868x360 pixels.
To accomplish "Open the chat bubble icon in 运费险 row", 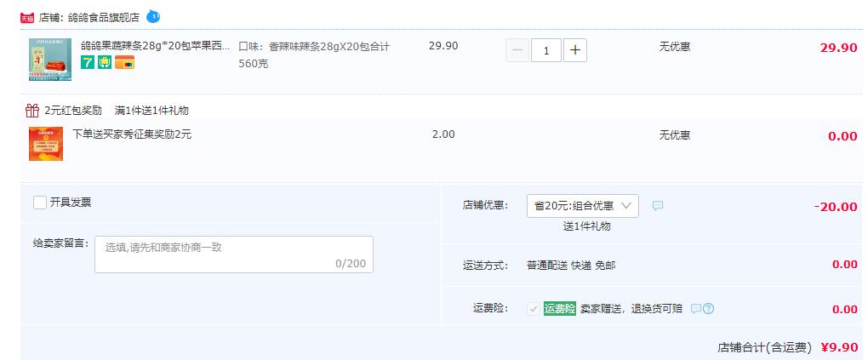I will (x=696, y=308).
